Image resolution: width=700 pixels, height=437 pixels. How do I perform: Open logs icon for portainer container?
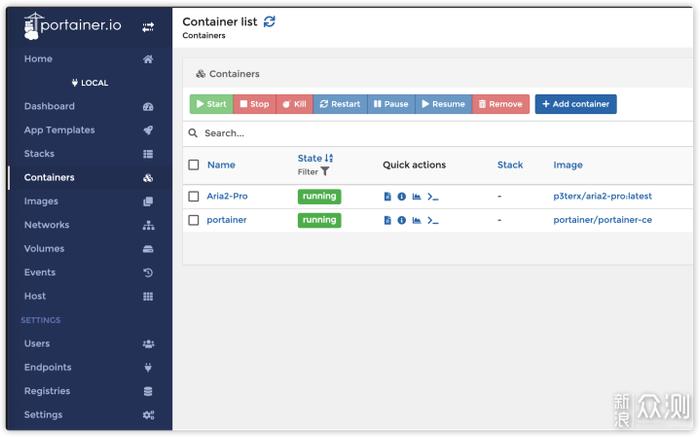(388, 220)
